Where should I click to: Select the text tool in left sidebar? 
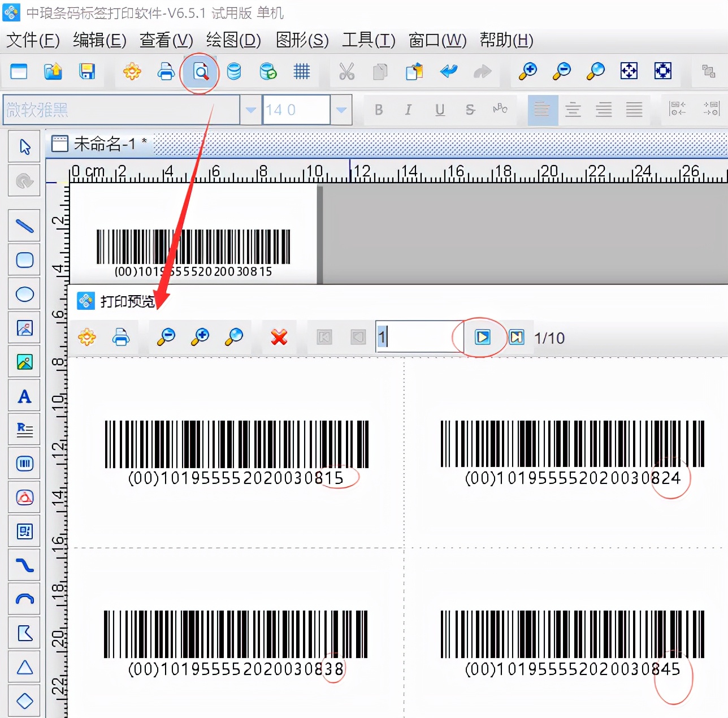pyautogui.click(x=24, y=396)
